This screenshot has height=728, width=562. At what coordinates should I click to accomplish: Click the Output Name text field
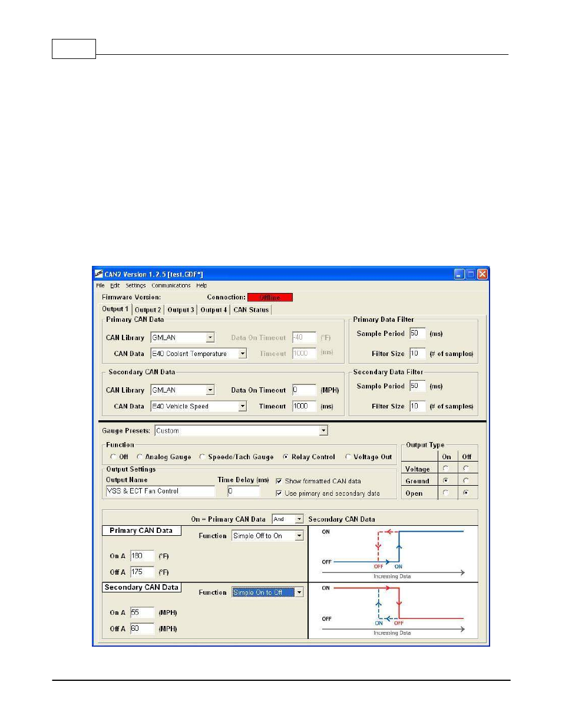tap(160, 491)
